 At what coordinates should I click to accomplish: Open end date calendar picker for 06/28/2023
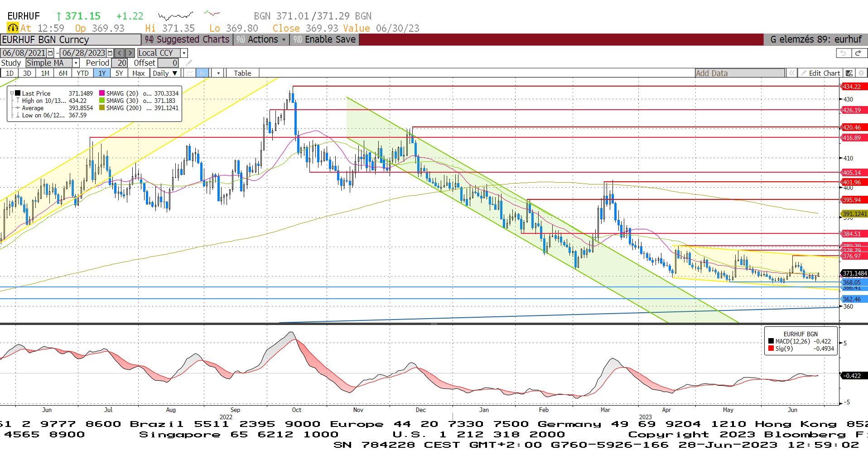(x=110, y=53)
